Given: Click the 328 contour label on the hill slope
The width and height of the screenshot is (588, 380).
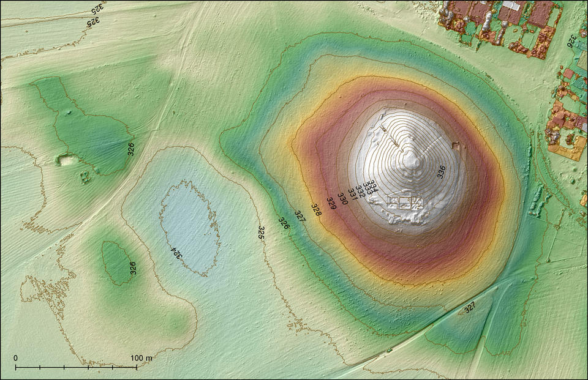Looking at the screenshot, I should pyautogui.click(x=316, y=210).
